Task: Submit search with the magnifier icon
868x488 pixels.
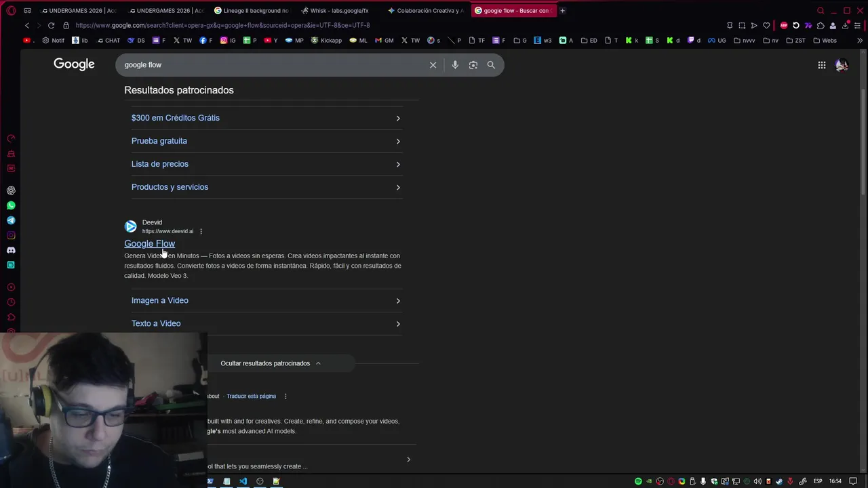Action: tap(491, 65)
